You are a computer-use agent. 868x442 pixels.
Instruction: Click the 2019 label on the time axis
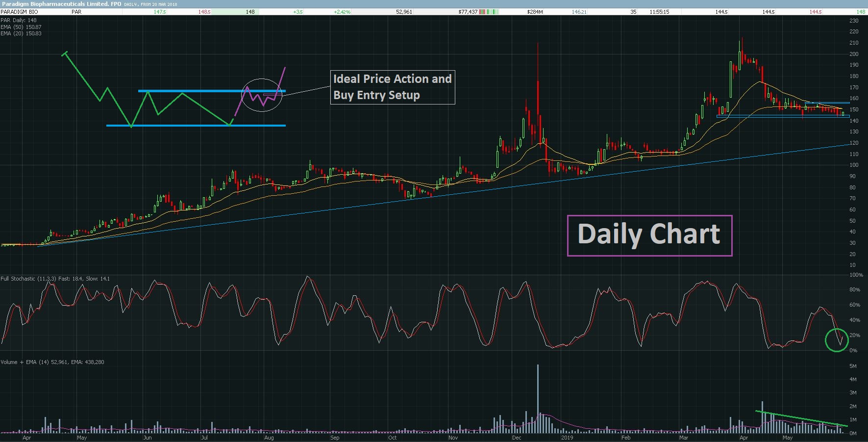click(x=567, y=438)
